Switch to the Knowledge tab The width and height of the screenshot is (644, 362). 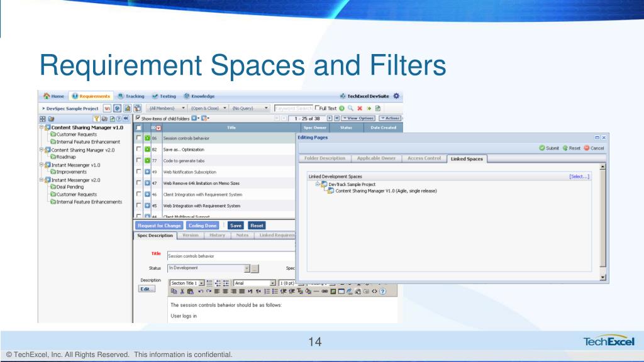pos(199,96)
